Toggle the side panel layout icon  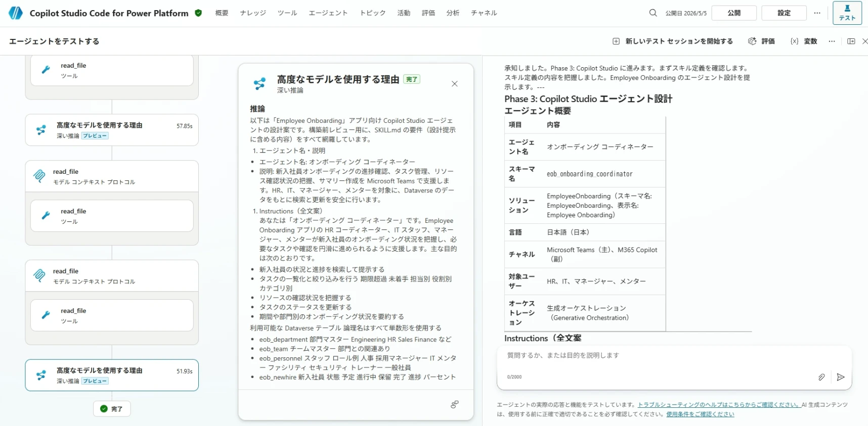click(x=851, y=41)
